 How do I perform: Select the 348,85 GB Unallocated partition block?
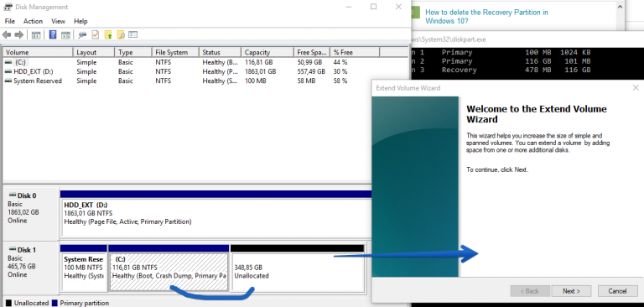(298, 272)
